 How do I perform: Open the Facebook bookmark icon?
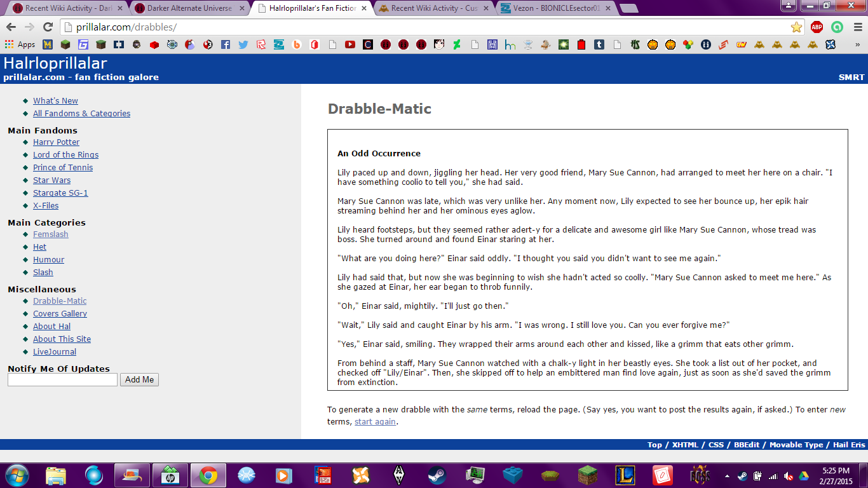tap(225, 45)
